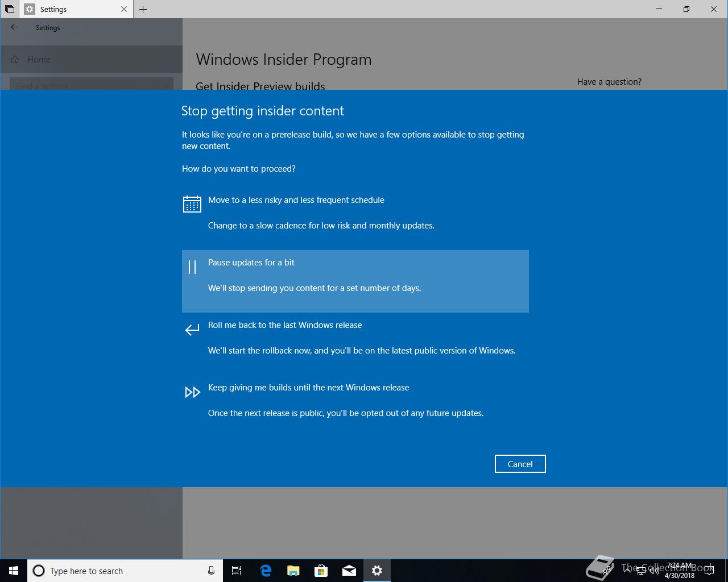Minimize the Settings window
The height and width of the screenshot is (582, 728).
(x=659, y=9)
